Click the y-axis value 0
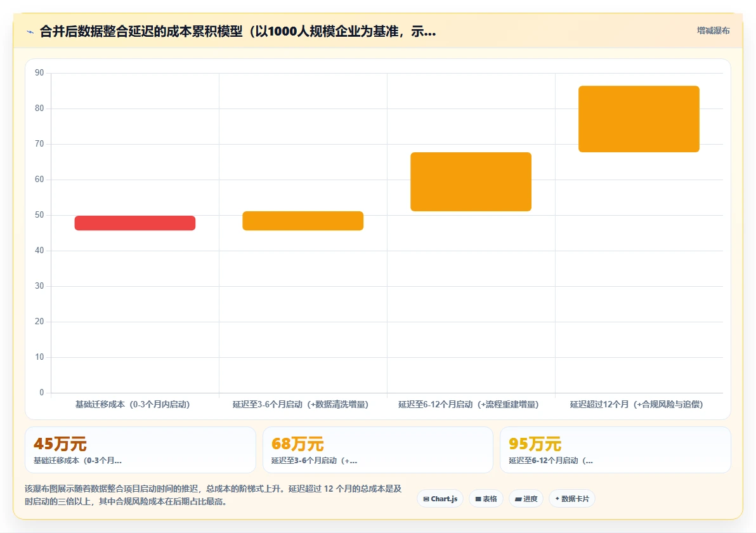The width and height of the screenshot is (756, 533). pyautogui.click(x=41, y=393)
